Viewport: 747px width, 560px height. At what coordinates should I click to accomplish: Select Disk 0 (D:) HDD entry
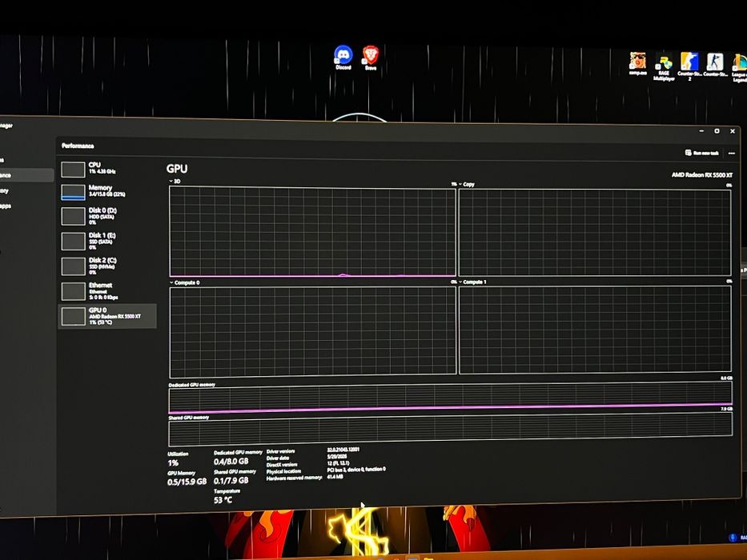coord(107,216)
